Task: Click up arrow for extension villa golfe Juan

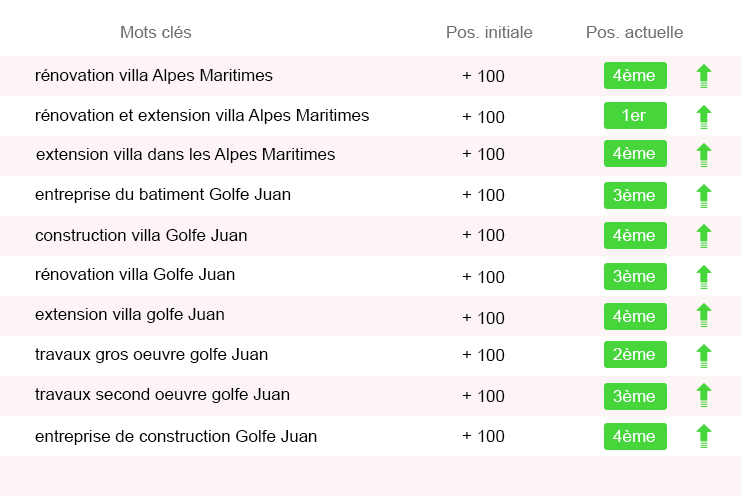Action: (704, 317)
